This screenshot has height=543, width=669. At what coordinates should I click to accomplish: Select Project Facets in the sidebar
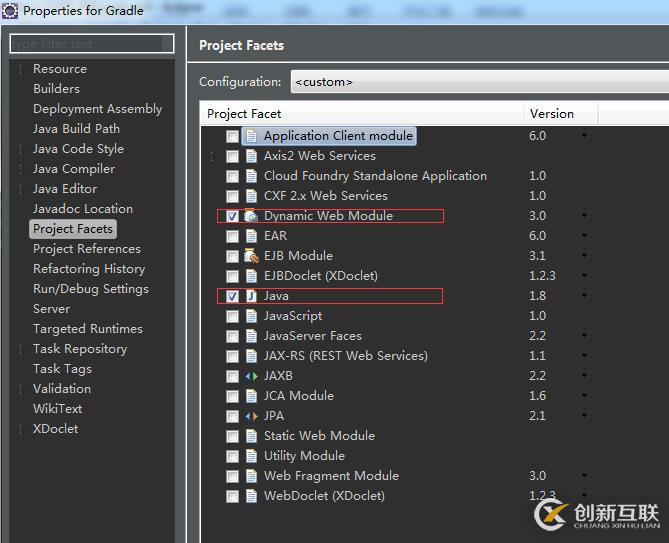[73, 229]
